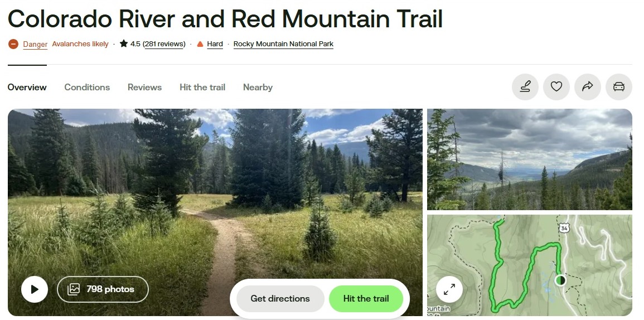Viewport: 644px width, 320px height.
Task: Click the car directions icon
Action: click(618, 86)
